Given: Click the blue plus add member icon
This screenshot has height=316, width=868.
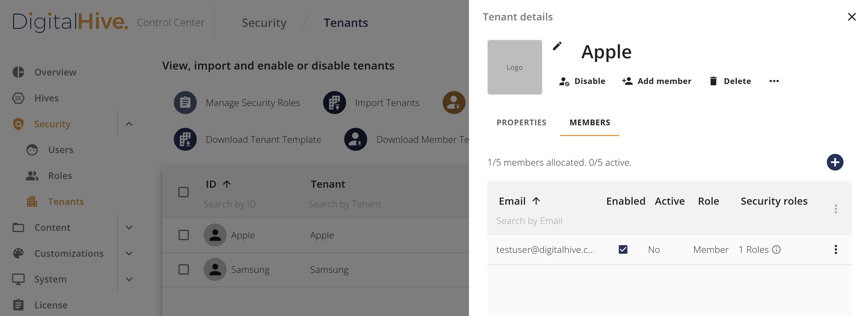Looking at the screenshot, I should tap(835, 162).
